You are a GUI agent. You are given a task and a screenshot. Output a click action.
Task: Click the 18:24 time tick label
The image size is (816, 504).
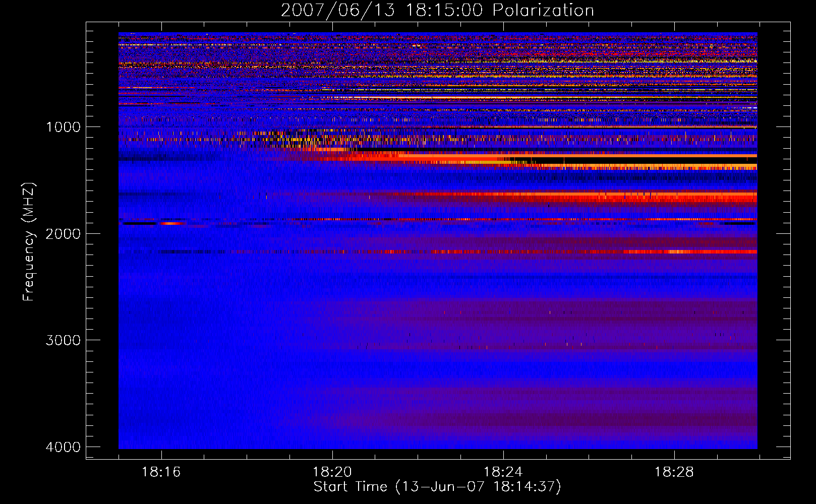point(503,472)
